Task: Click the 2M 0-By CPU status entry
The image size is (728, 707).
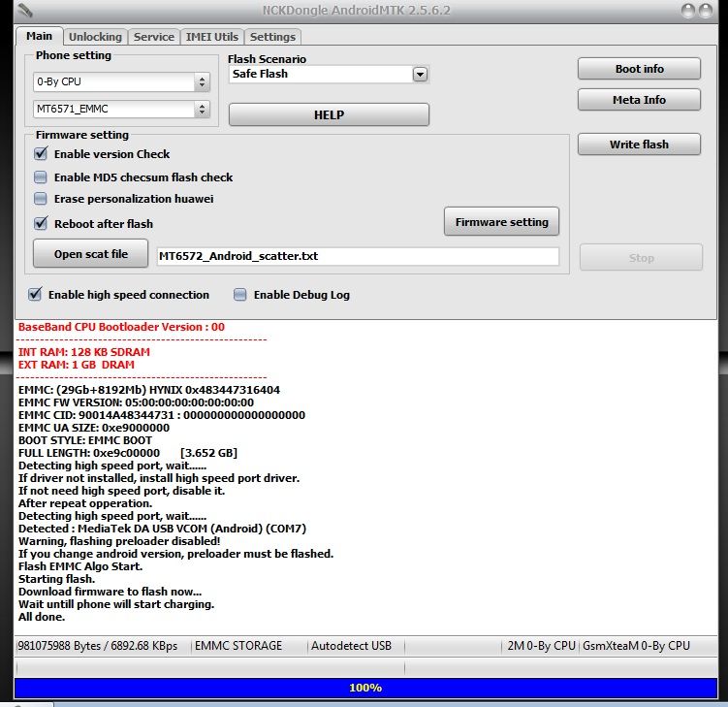Action: point(541,646)
